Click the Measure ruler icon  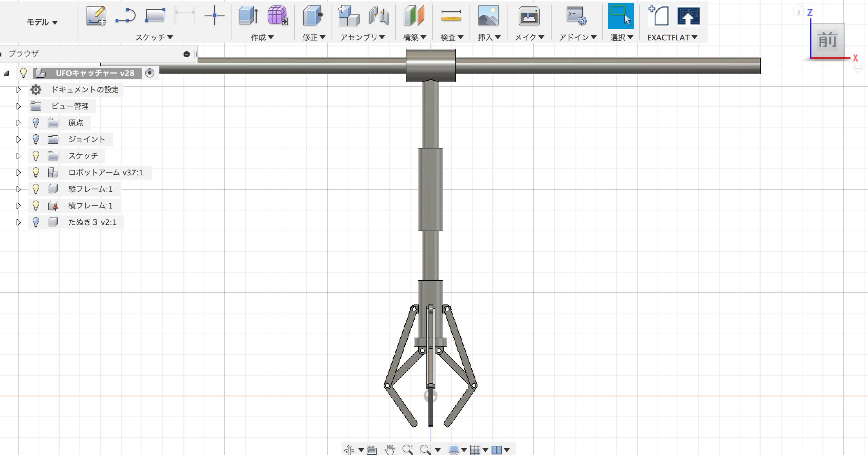[451, 16]
